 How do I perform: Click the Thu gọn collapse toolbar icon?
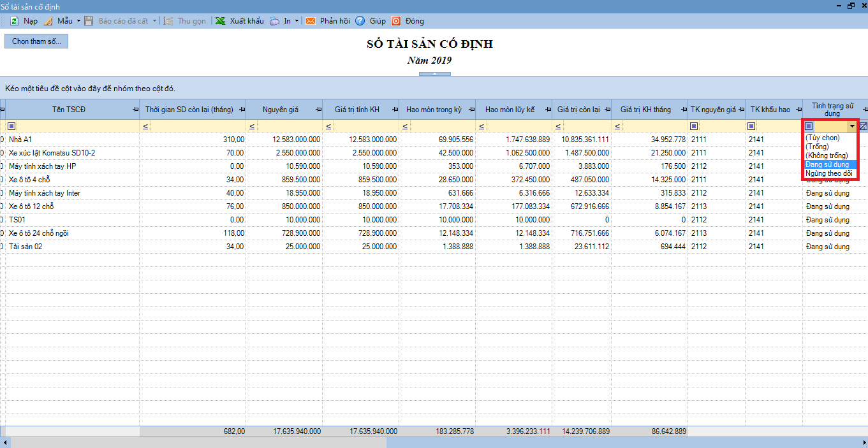pos(168,21)
